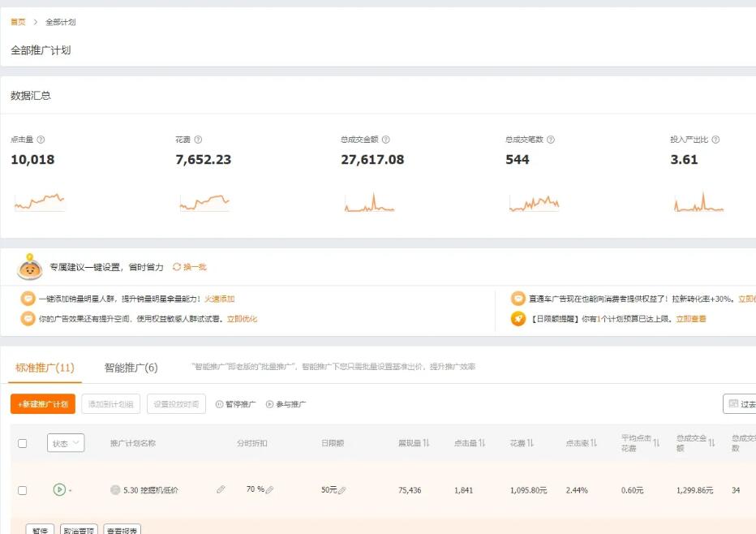Click the message bubble icon for 你的广告效果 tip

point(28,318)
